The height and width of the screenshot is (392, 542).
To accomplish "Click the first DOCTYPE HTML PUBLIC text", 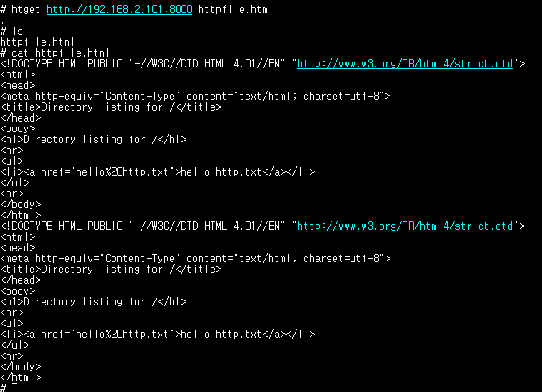I will [62, 64].
